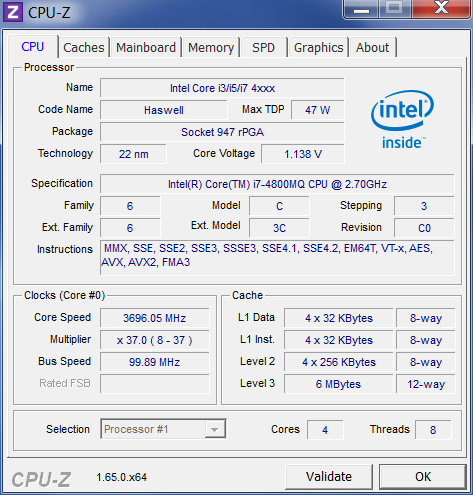
Task: Click the Model value C
Action: pyautogui.click(x=279, y=206)
